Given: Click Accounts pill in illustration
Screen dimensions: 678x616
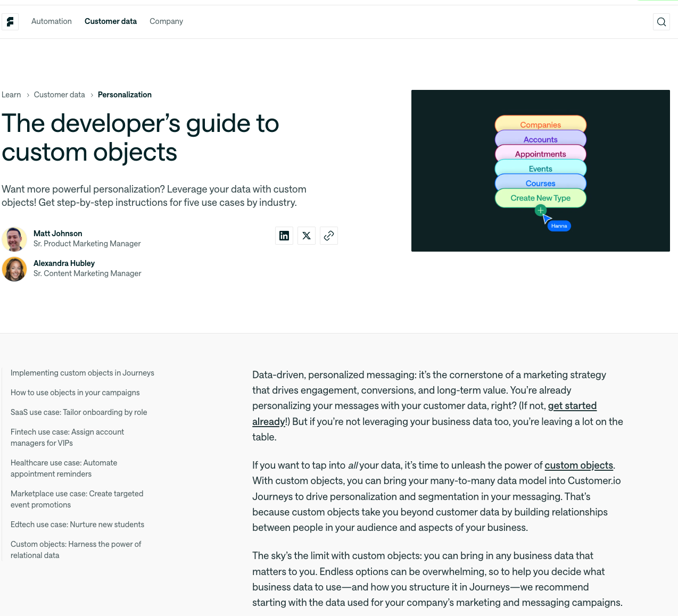Looking at the screenshot, I should tap(541, 139).
